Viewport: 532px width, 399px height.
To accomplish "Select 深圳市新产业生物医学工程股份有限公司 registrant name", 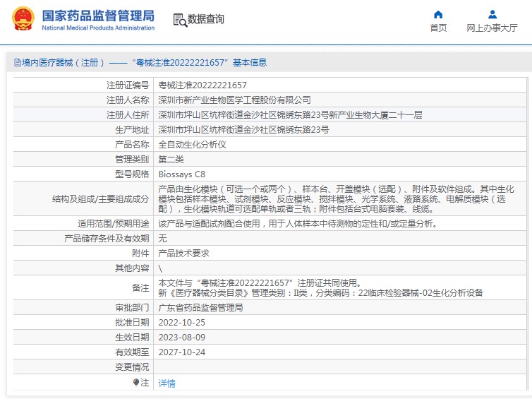I will [x=234, y=100].
